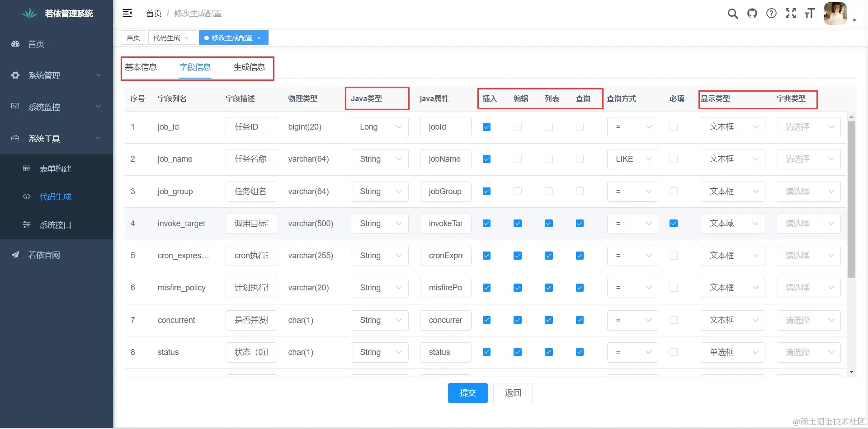The image size is (868, 429).
Task: Check the 必填 checkbox for status row
Action: [674, 352]
